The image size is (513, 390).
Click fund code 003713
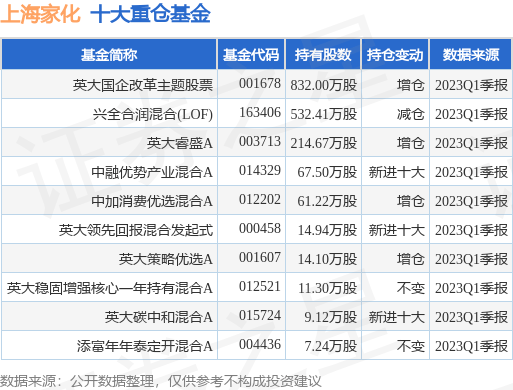pos(260,141)
